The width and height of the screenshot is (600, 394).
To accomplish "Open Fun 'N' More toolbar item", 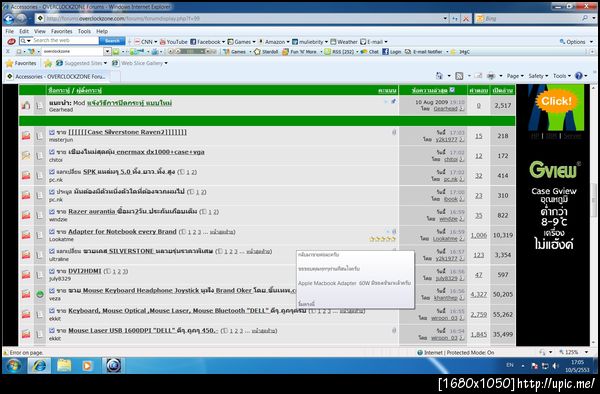I will tap(300, 52).
